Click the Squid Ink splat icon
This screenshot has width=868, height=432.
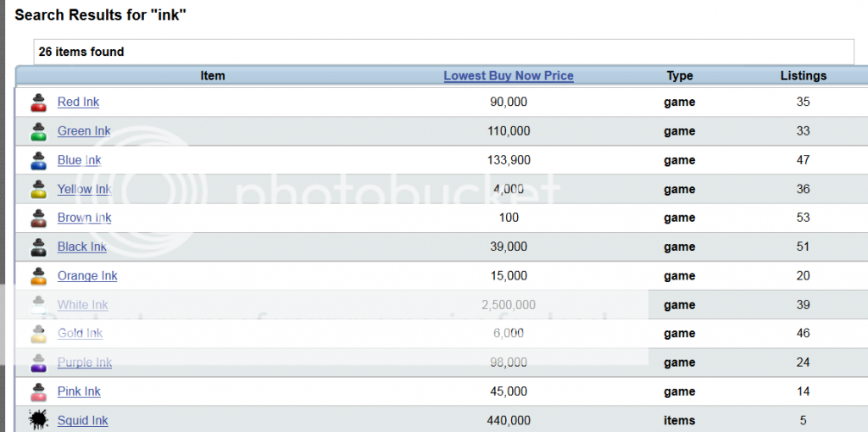38,419
